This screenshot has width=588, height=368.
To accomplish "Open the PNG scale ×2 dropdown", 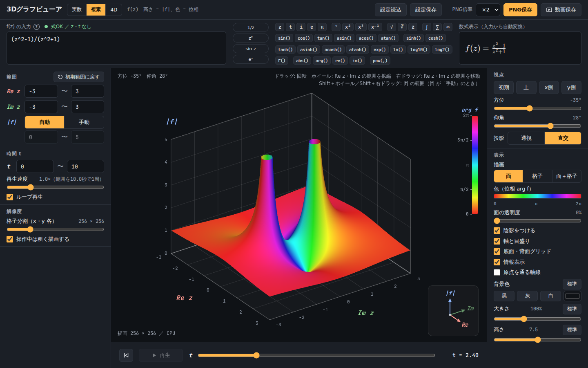I will pyautogui.click(x=488, y=9).
